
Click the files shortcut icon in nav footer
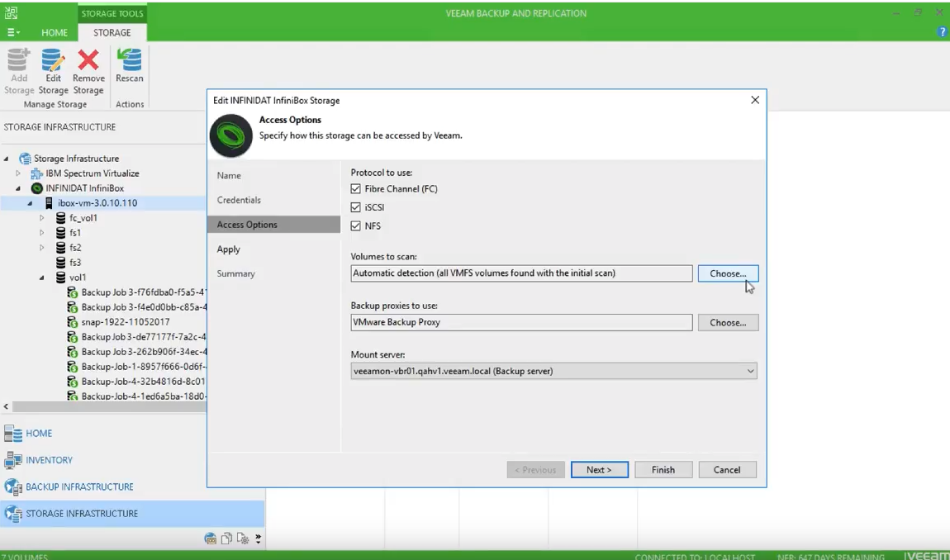click(226, 539)
